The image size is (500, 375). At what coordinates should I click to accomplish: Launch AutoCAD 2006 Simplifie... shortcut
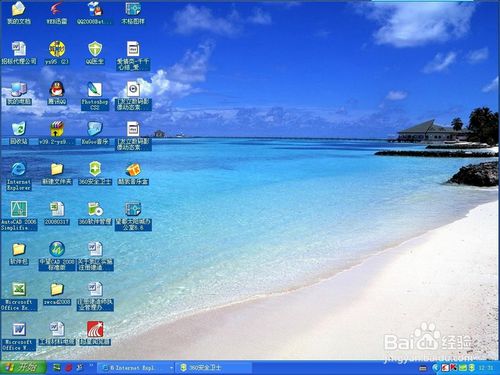coord(19,216)
